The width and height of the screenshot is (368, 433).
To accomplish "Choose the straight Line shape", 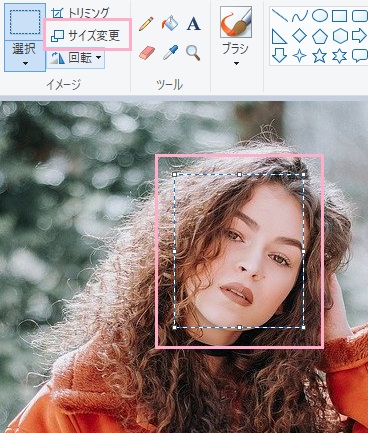I will click(279, 15).
